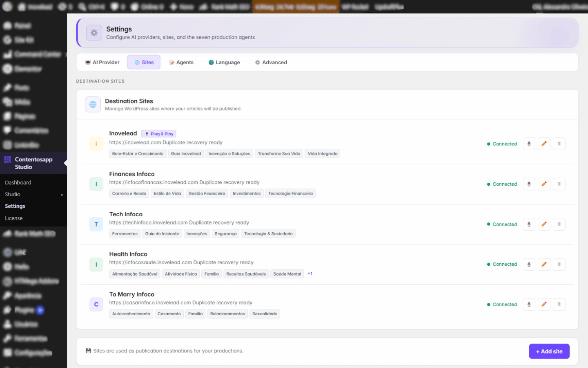Delete the Inovelead site with trash icon
Screen dimensions: 588x368
click(559, 144)
